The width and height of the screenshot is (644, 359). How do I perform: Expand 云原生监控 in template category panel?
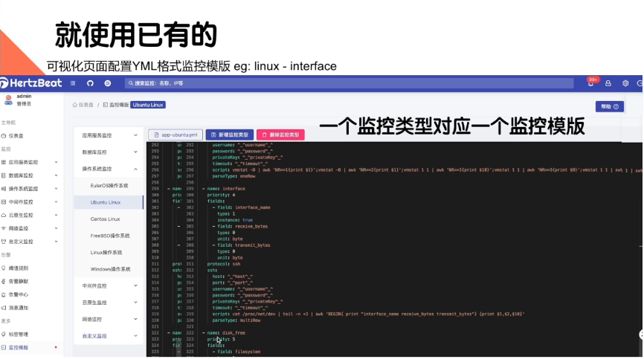click(x=109, y=303)
